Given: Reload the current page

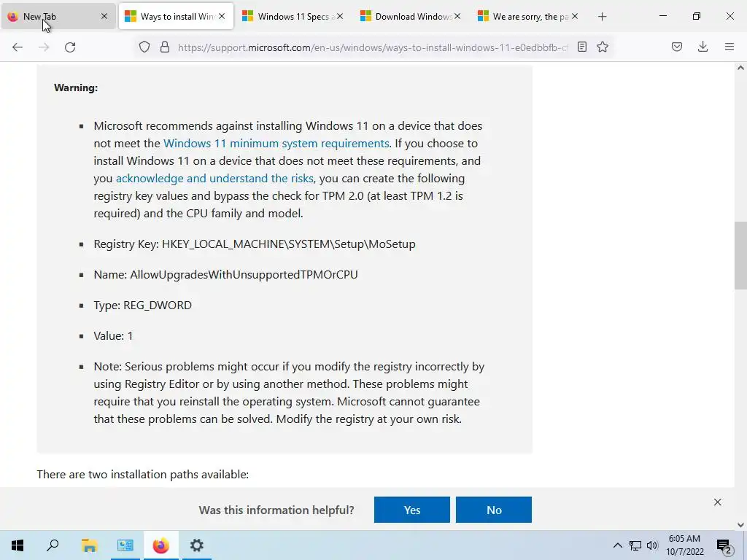Looking at the screenshot, I should click(70, 47).
